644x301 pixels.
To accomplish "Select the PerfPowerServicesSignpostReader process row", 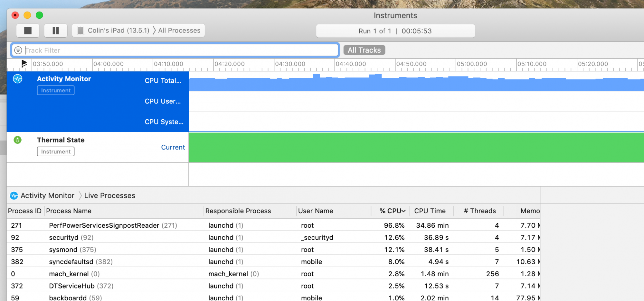I will [x=273, y=225].
